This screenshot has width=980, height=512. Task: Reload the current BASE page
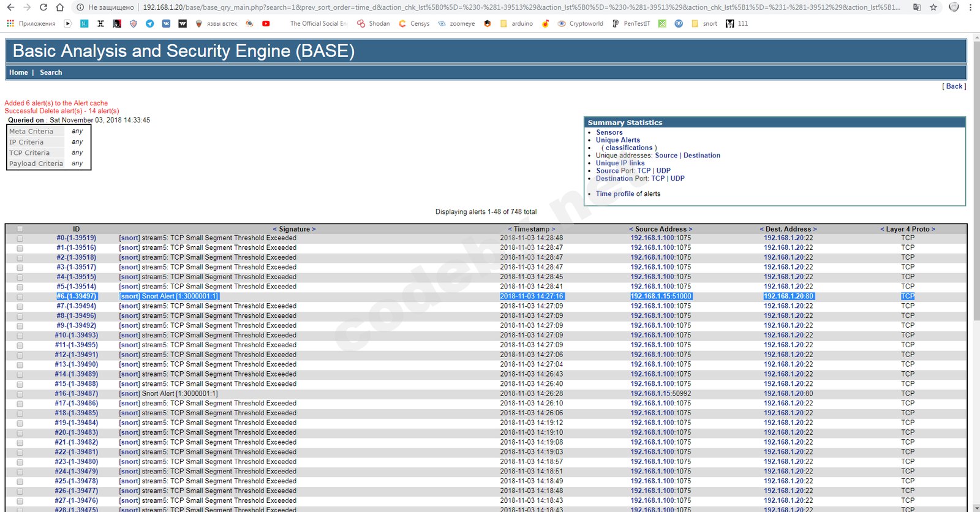43,7
